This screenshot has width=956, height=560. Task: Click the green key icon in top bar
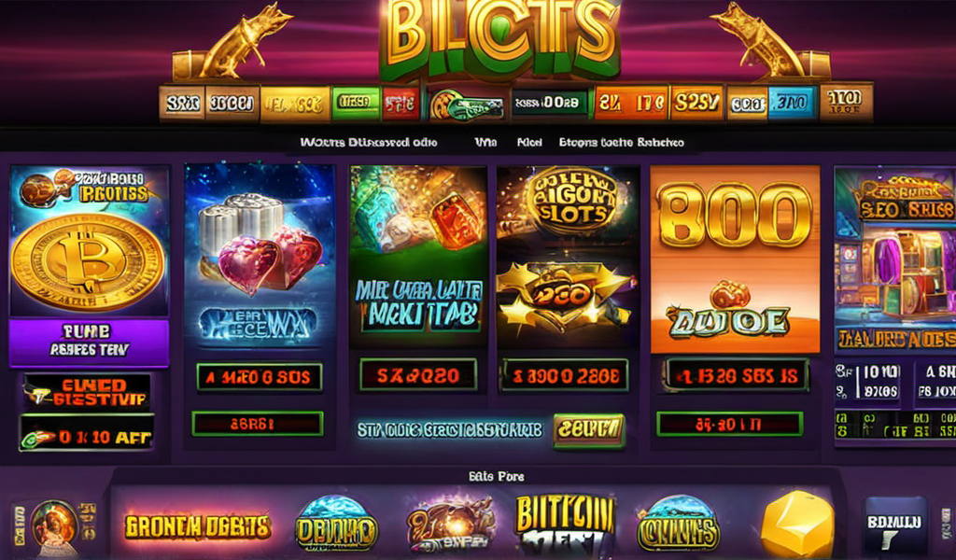click(x=467, y=105)
